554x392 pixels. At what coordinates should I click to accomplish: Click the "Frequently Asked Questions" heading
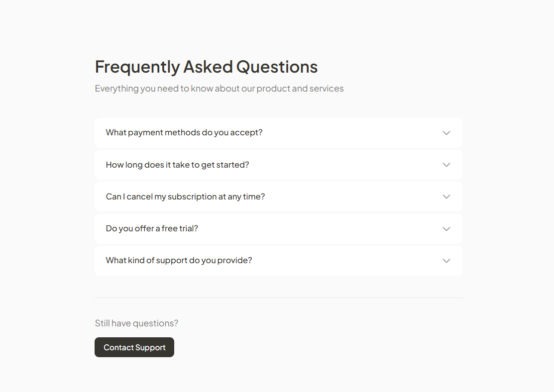(x=206, y=67)
